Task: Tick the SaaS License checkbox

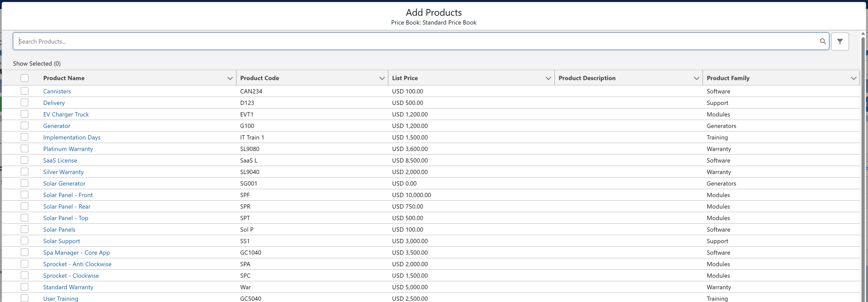Action: click(24, 160)
